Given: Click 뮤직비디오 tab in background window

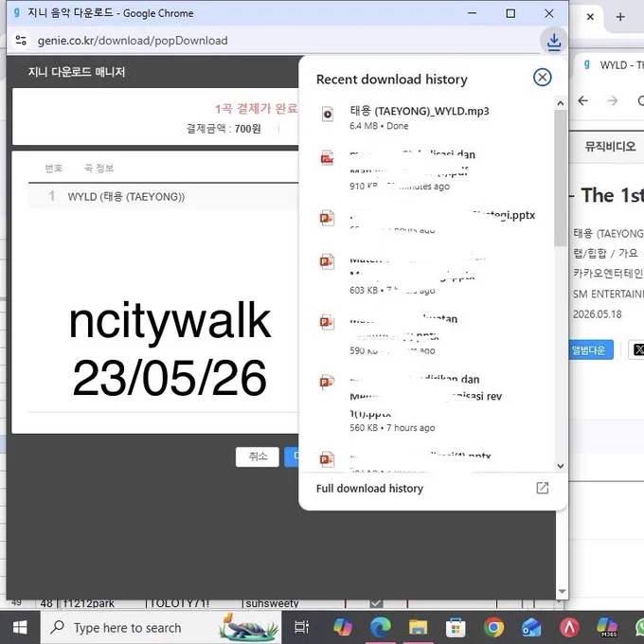Looking at the screenshot, I should [x=610, y=147].
